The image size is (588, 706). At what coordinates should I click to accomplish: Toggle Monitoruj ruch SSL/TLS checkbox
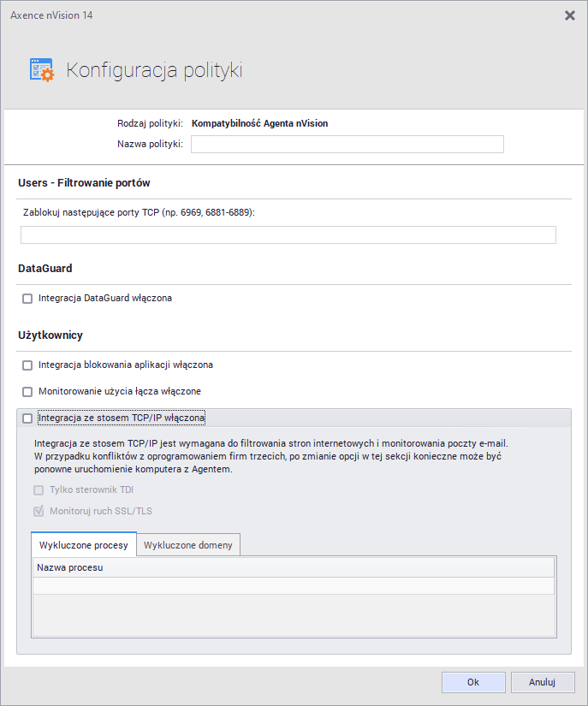tap(39, 511)
